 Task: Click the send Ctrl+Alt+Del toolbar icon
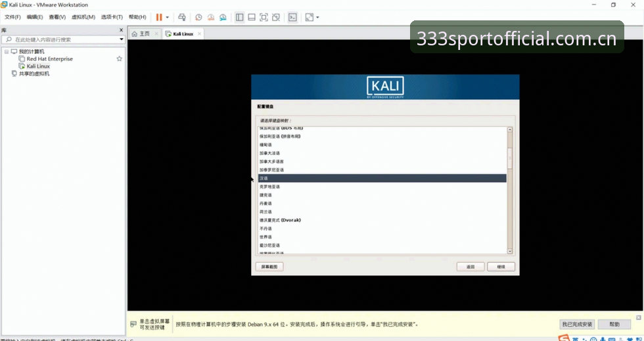pos(182,17)
